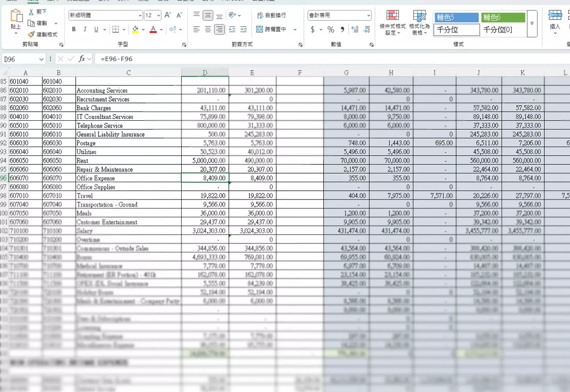Click the Increase Font Size icon

(x=168, y=15)
